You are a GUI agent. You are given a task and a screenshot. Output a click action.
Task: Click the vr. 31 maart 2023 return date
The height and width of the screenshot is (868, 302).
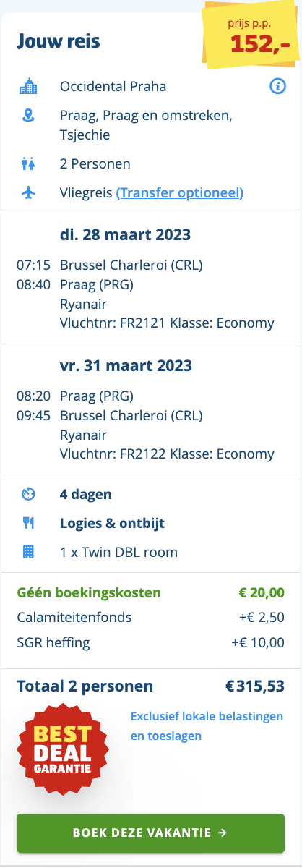125,365
